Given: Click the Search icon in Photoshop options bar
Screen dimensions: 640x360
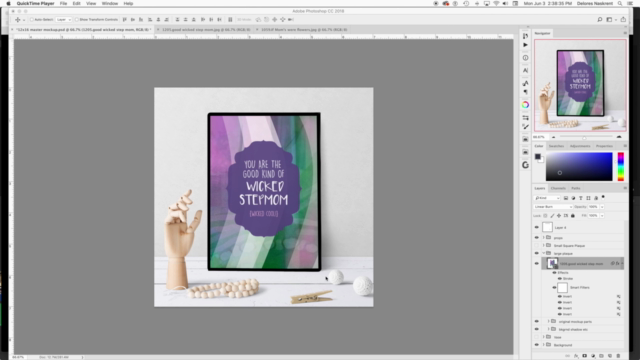Looking at the screenshot, I should click(x=600, y=20).
